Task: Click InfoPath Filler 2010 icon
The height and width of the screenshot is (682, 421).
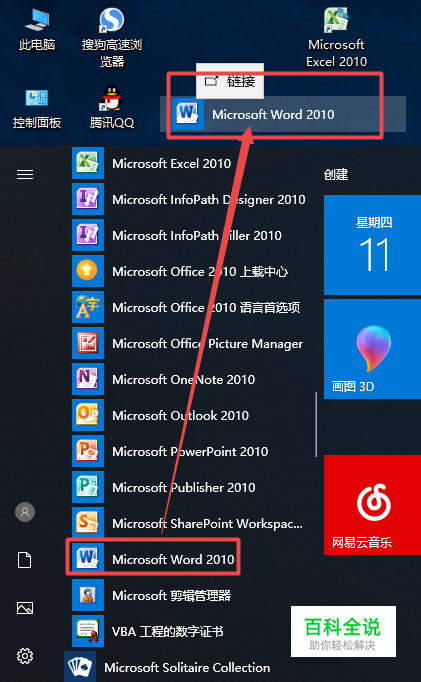Action: [x=88, y=235]
